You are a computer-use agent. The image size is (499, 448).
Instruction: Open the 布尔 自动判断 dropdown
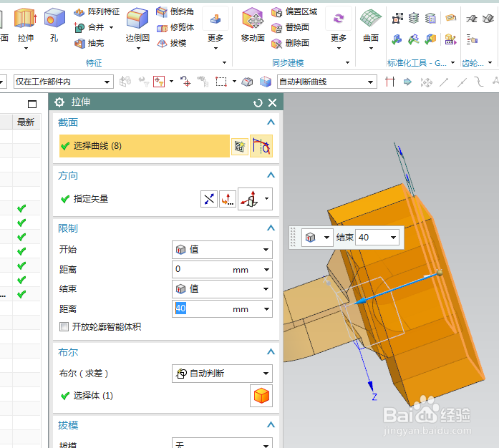tap(222, 374)
